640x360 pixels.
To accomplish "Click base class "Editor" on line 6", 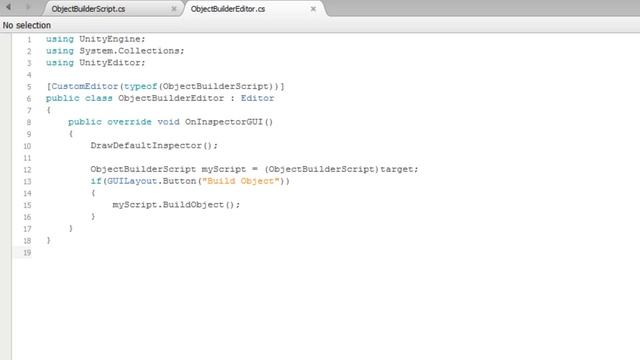I will tap(257, 98).
